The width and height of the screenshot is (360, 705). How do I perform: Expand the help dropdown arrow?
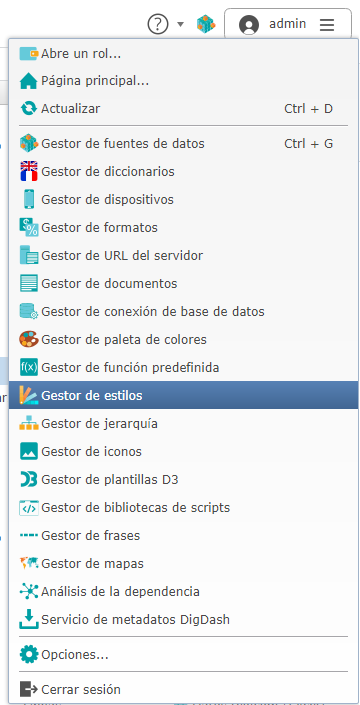coord(181,24)
